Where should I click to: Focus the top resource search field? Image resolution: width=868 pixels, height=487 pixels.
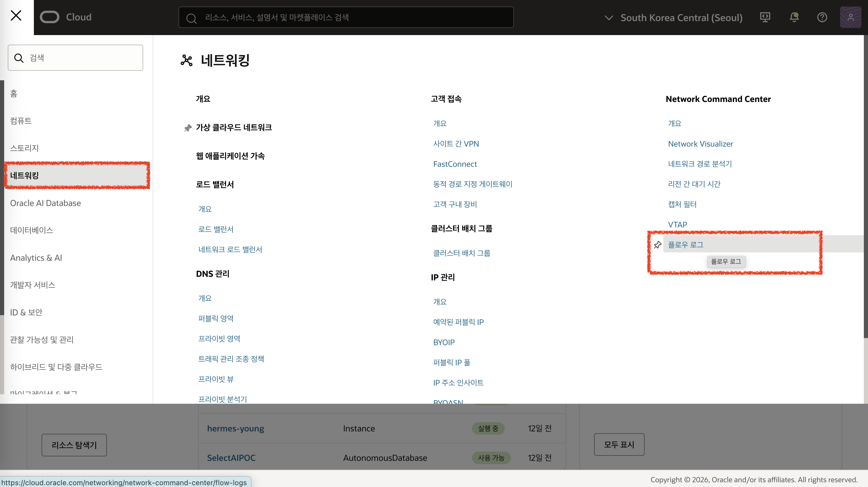click(x=346, y=17)
